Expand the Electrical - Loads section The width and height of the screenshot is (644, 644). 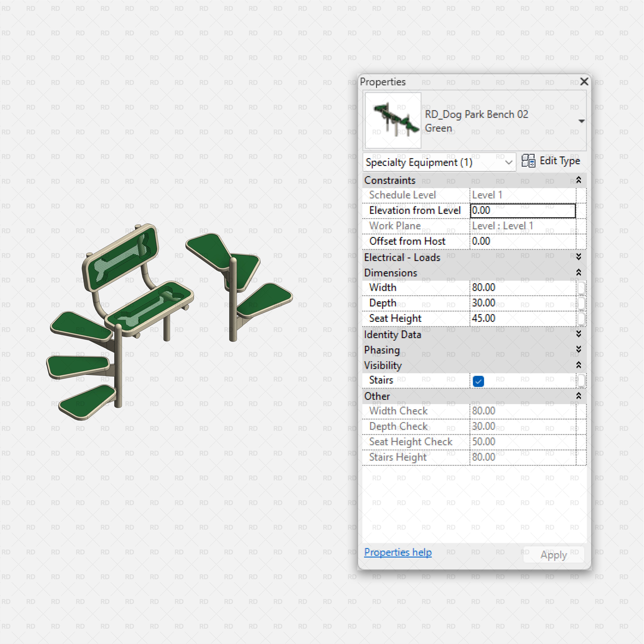(x=579, y=257)
